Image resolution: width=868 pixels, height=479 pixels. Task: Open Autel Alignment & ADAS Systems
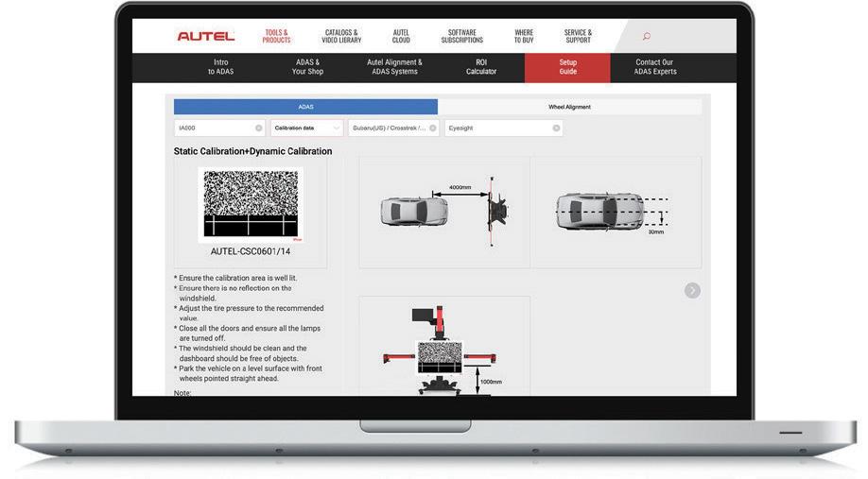(394, 67)
